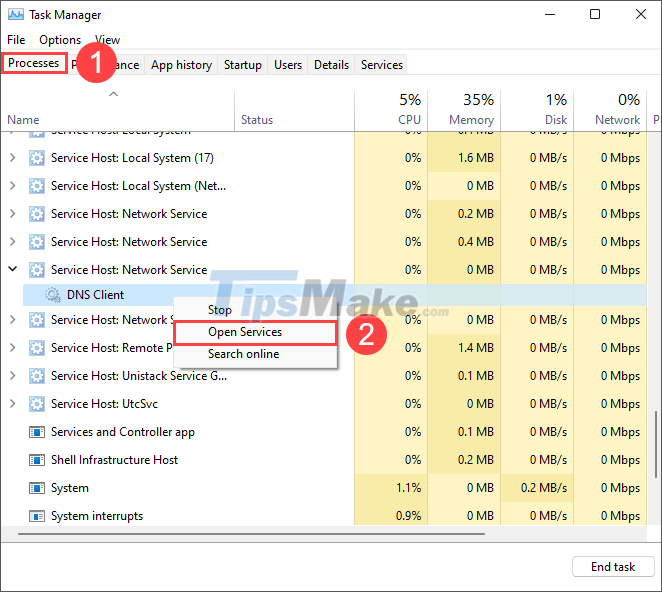Viewport: 662px width, 592px height.
Task: Sort by the Name column header
Action: pyautogui.click(x=117, y=110)
